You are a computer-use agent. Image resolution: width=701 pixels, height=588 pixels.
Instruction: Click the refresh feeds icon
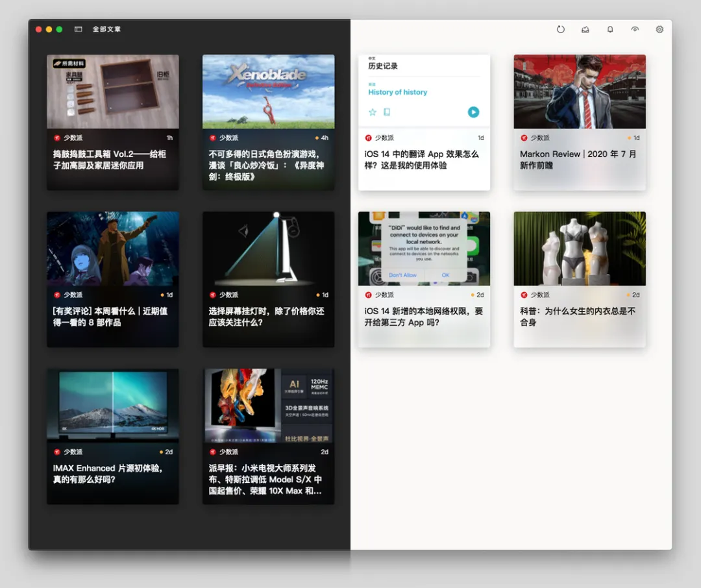(x=561, y=29)
